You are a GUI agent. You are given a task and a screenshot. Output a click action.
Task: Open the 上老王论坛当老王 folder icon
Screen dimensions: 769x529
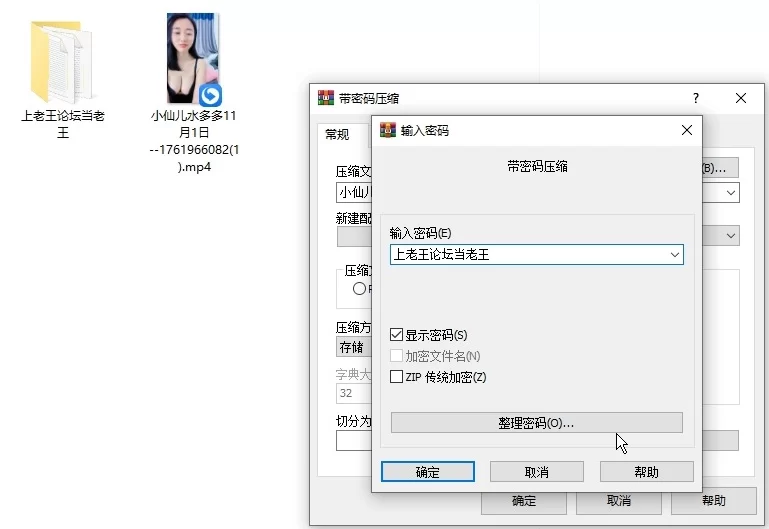click(62, 60)
